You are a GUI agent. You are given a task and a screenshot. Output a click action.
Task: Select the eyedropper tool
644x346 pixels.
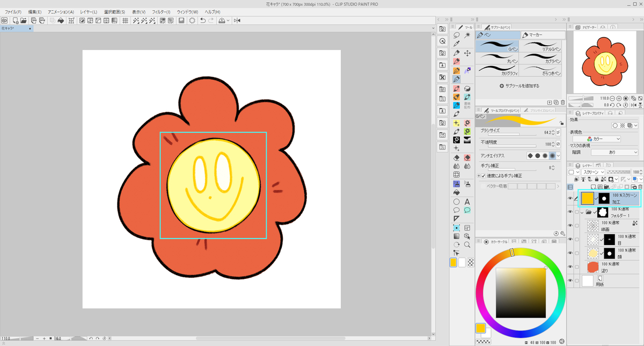457,44
